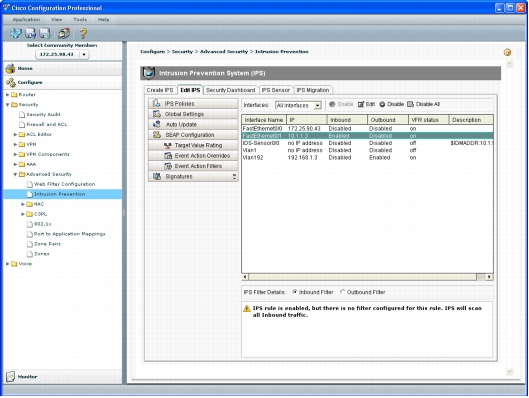Viewport: 529px width, 398px height.
Task: Click the Auto Update icon
Action: point(157,124)
